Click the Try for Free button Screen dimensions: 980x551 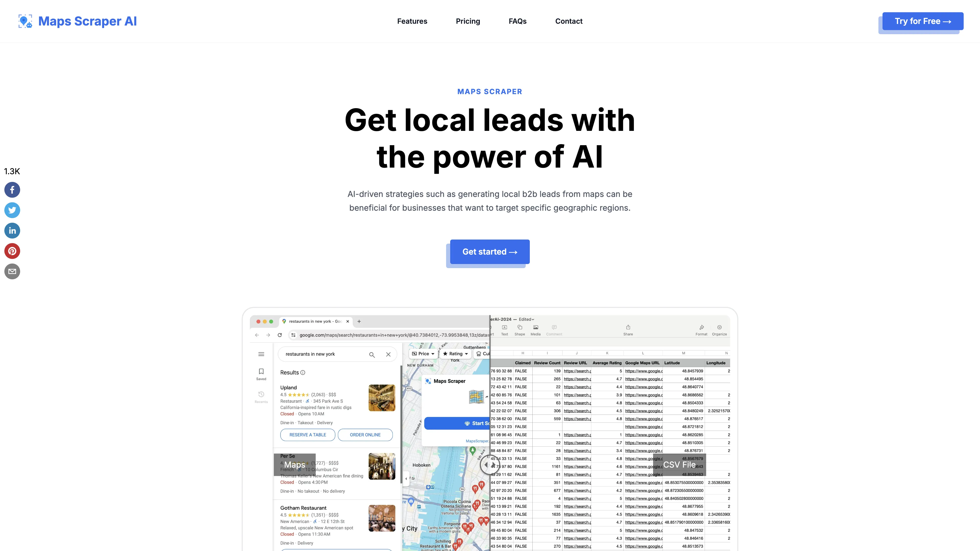[923, 21]
